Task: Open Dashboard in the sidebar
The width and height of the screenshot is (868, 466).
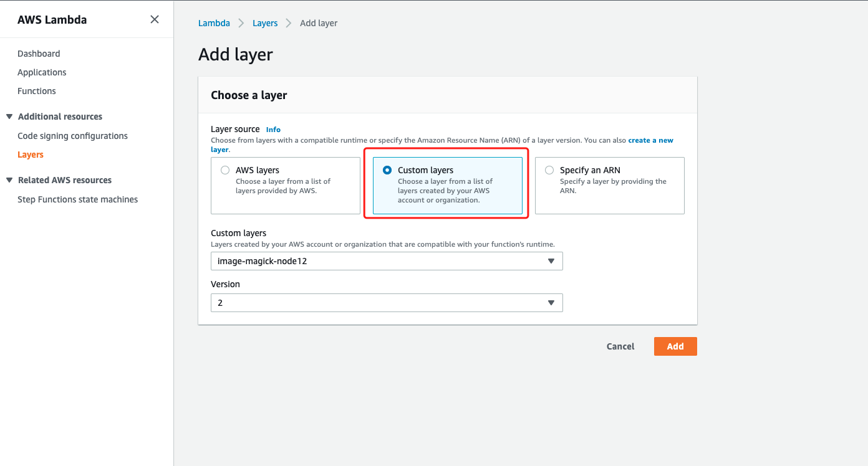Action: point(39,54)
